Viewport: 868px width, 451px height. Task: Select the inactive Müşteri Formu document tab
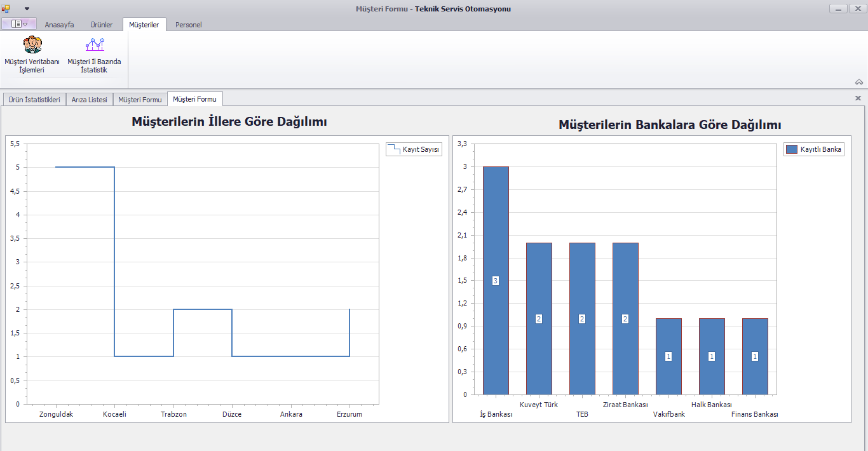(x=140, y=100)
